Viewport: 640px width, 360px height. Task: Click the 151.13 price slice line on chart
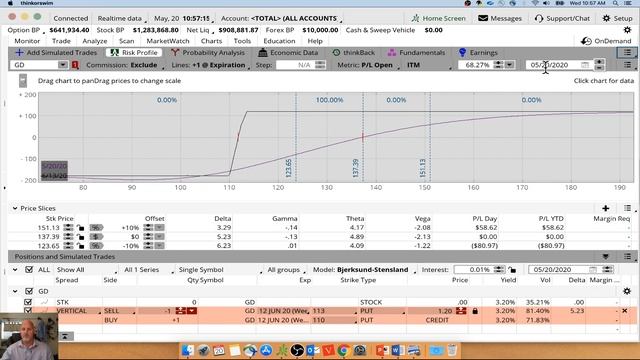tap(430, 137)
